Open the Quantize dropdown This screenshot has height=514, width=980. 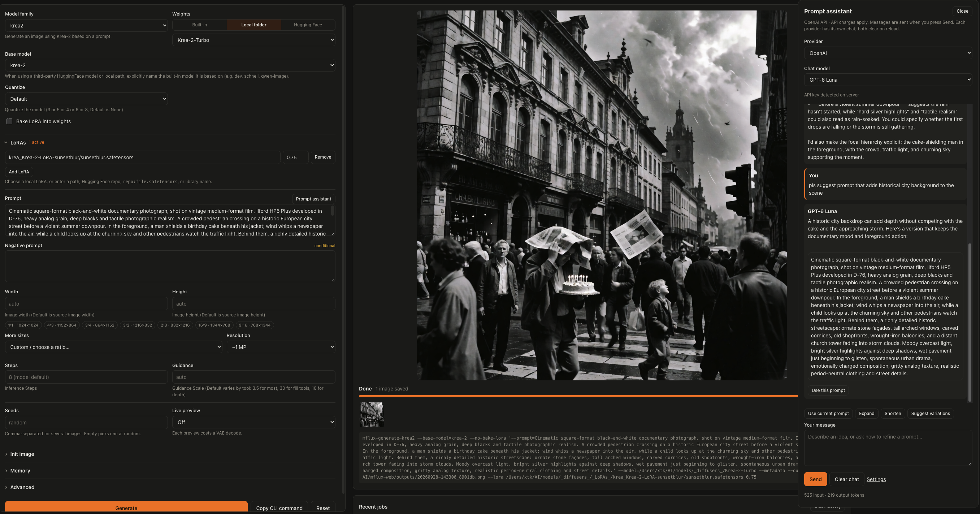[x=86, y=99]
